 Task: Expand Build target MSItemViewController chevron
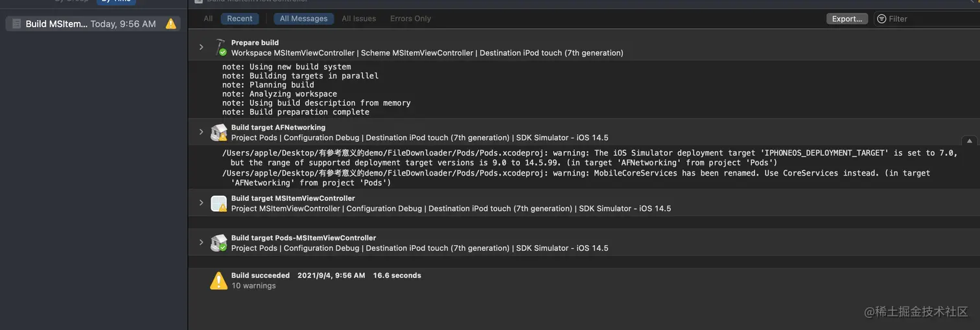(x=201, y=203)
